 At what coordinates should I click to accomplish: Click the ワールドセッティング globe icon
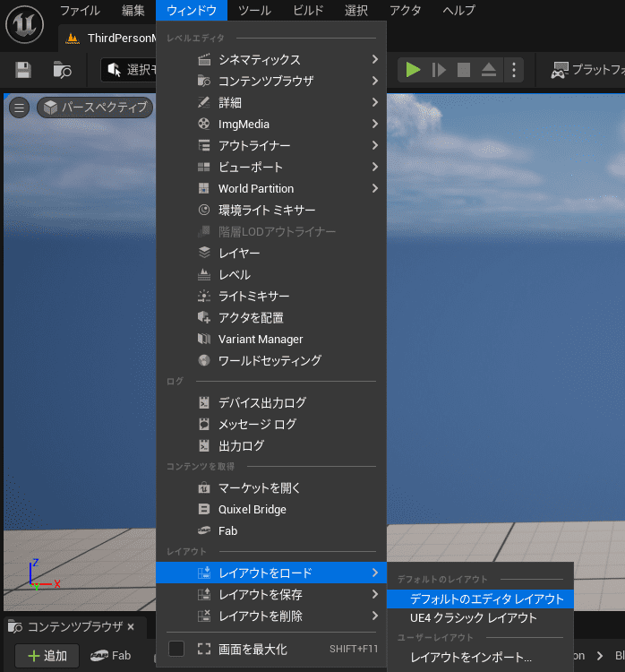pyautogui.click(x=204, y=360)
